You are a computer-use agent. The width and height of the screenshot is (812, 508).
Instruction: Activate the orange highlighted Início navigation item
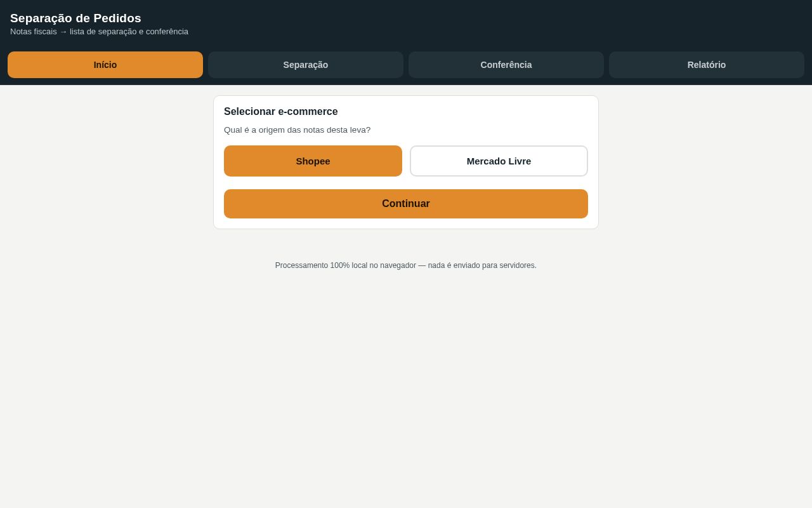(x=105, y=65)
